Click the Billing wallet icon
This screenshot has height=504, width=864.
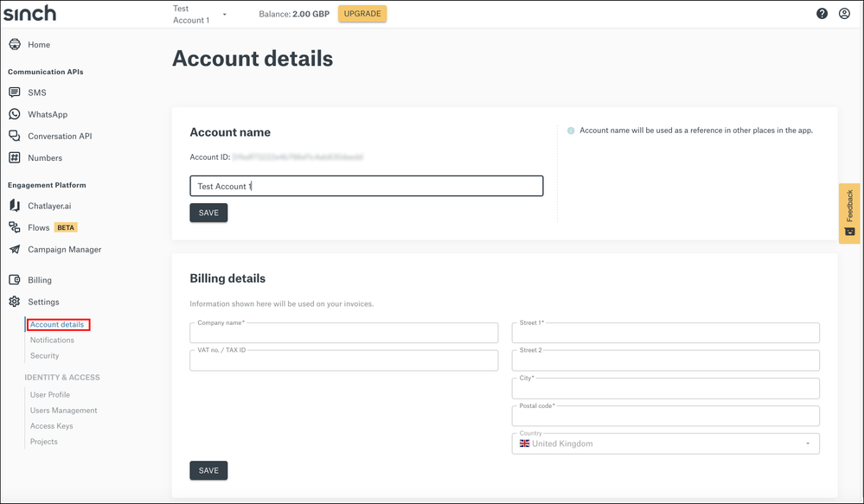15,280
